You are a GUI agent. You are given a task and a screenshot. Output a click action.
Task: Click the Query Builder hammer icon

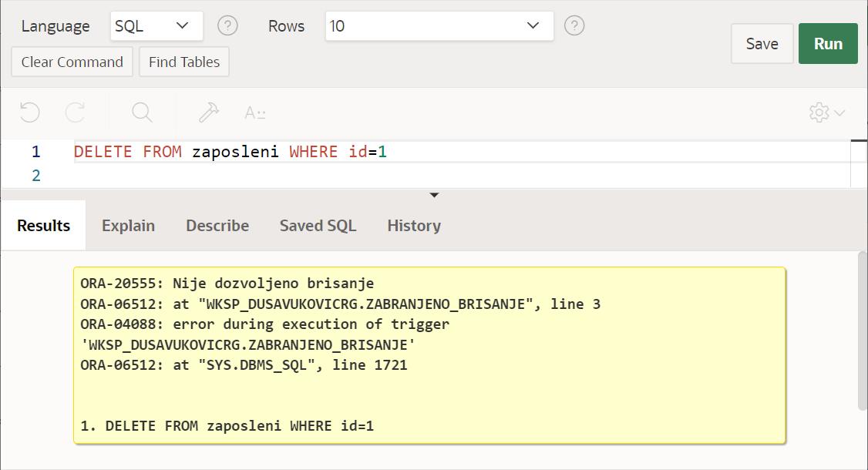[x=208, y=112]
